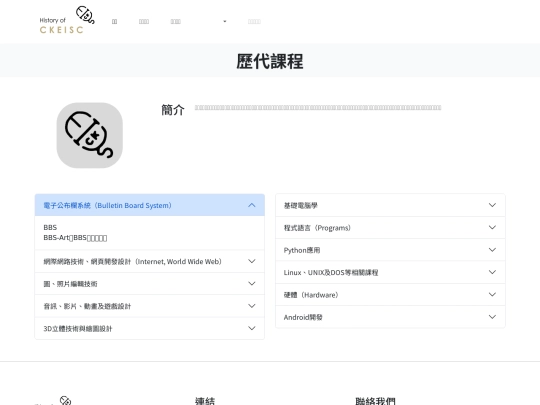The width and height of the screenshot is (540, 405).
Task: Expand the 音訊、影片、動畫及遊戲設計 section
Action: click(150, 306)
